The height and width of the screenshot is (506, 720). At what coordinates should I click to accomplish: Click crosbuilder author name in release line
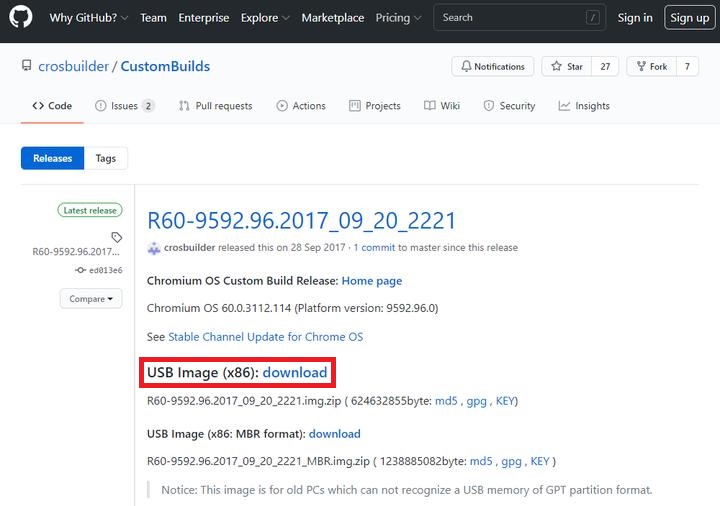(189, 247)
